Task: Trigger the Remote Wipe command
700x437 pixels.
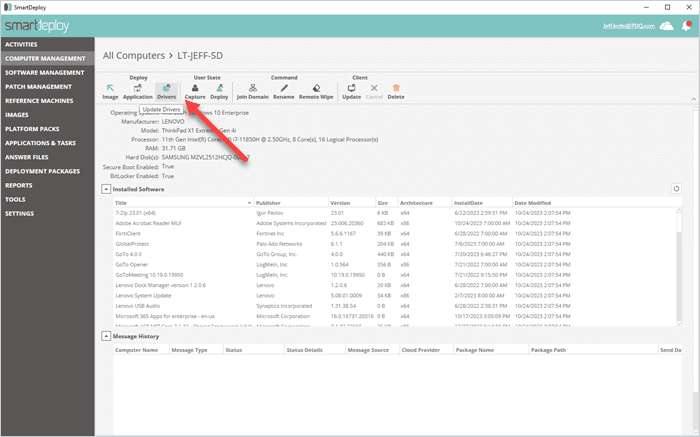Action: point(316,92)
